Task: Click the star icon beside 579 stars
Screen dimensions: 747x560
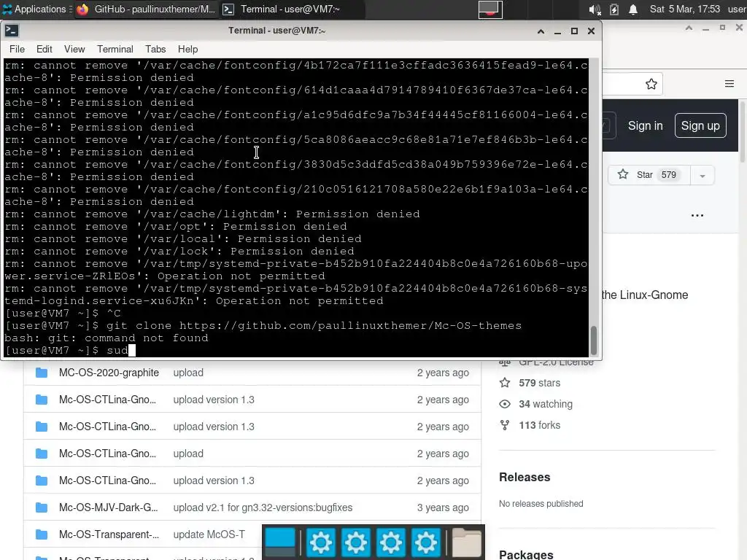Action: point(505,383)
